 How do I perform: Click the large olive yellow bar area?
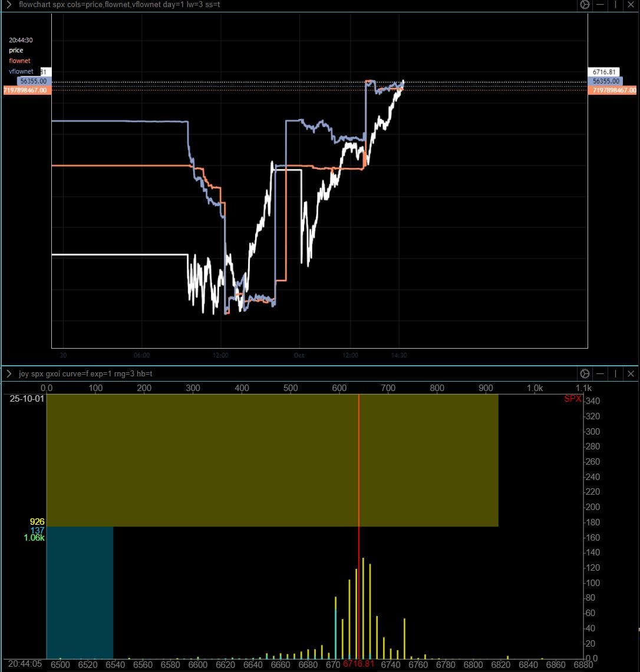coord(272,460)
